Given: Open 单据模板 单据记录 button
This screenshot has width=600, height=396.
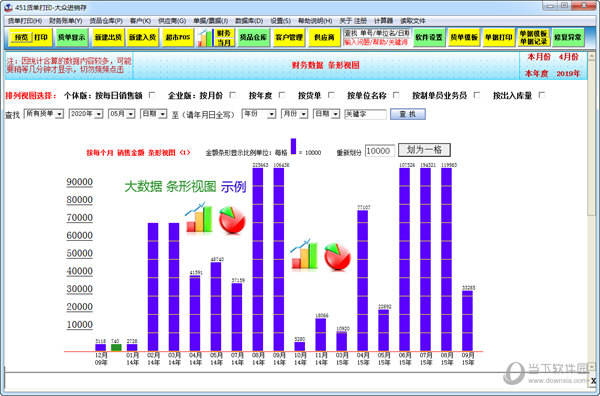Looking at the screenshot, I should click(x=533, y=37).
